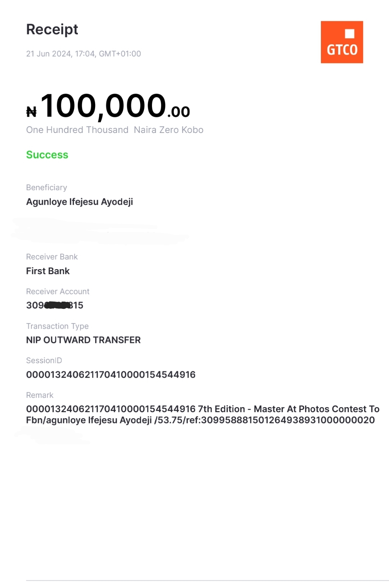Click the Naira currency symbol

tap(31, 112)
